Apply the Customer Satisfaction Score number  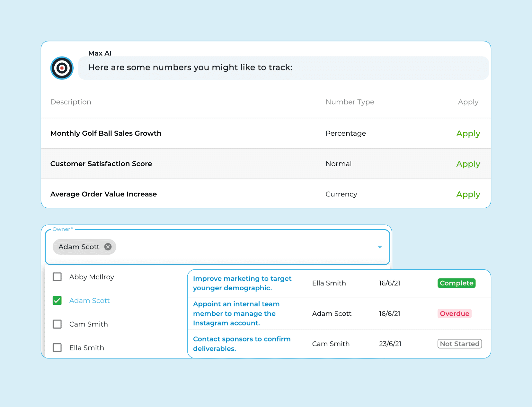point(468,164)
